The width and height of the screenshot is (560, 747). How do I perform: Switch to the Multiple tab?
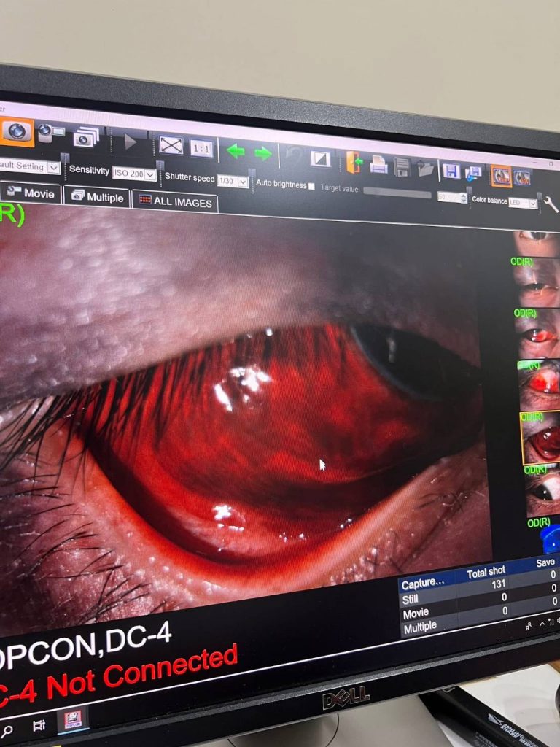tap(97, 197)
